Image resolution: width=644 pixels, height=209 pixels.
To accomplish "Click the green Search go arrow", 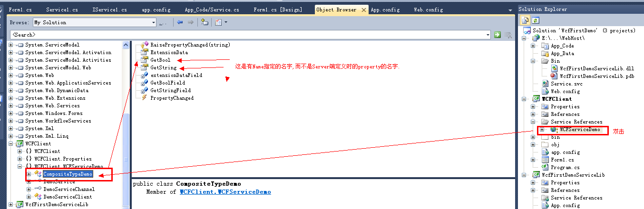I will 498,35.
